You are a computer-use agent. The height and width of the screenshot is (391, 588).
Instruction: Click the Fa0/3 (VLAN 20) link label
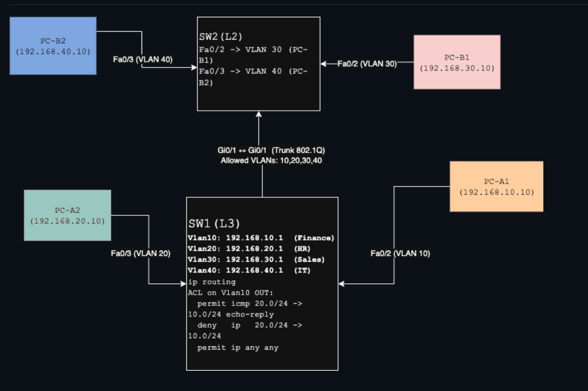tap(140, 255)
